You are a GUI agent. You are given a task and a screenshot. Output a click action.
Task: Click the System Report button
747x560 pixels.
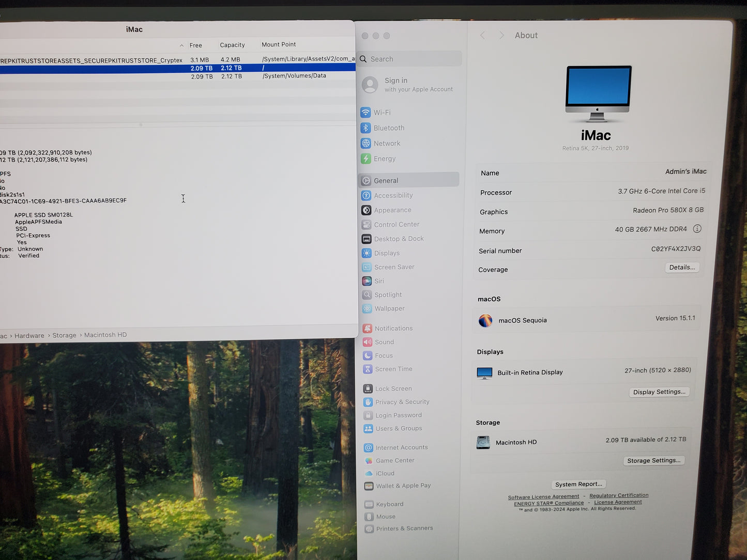tap(578, 484)
